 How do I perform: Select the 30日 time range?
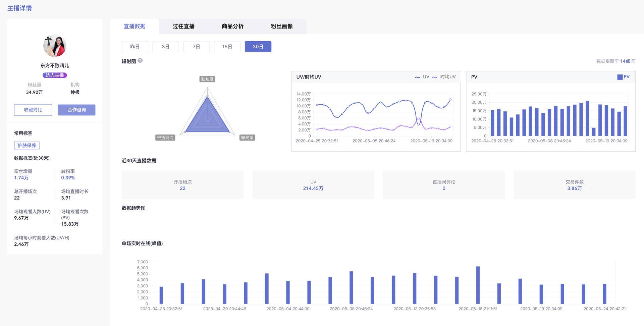(x=258, y=47)
